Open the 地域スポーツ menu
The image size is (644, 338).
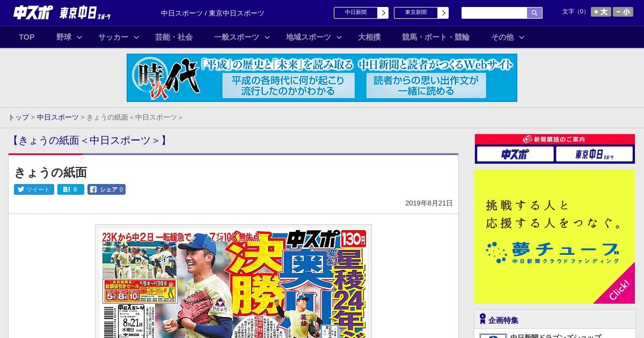(309, 37)
